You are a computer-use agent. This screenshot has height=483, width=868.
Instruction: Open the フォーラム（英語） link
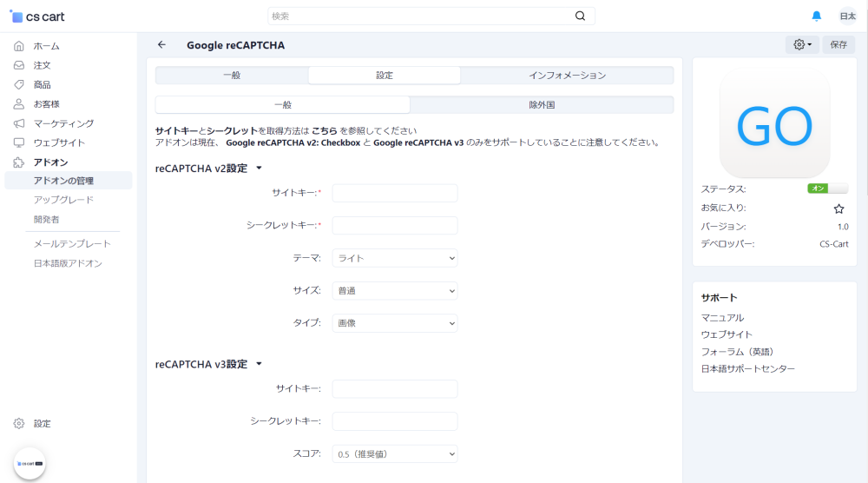[737, 352]
